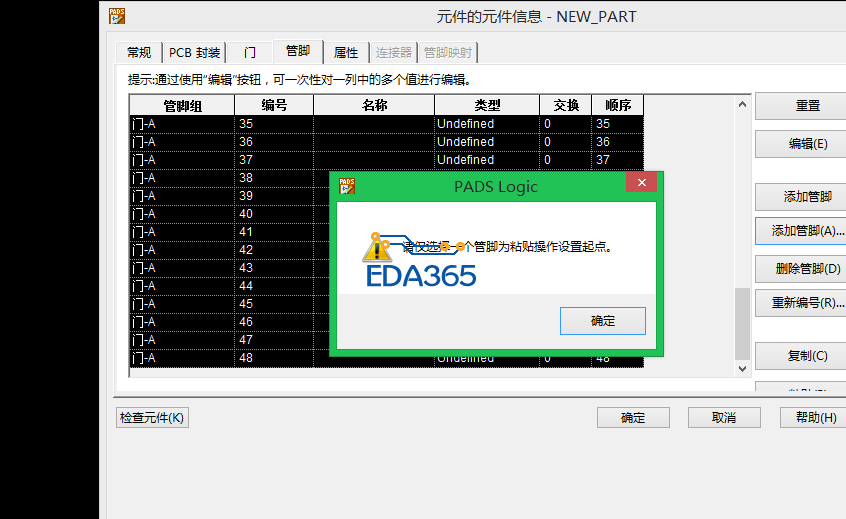The width and height of the screenshot is (846, 519).
Task: Select pin number 37 cell
Action: click(274, 160)
